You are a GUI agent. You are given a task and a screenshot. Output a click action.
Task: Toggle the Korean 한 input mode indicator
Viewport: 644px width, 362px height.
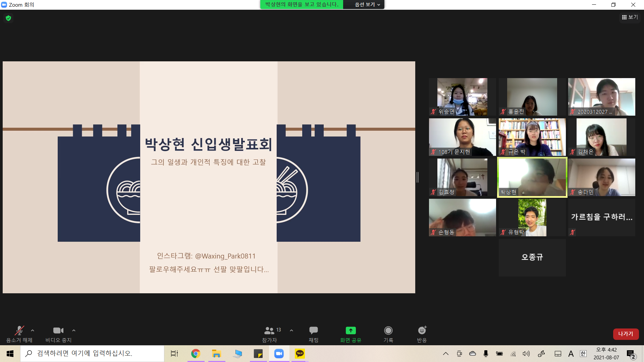[583, 354]
